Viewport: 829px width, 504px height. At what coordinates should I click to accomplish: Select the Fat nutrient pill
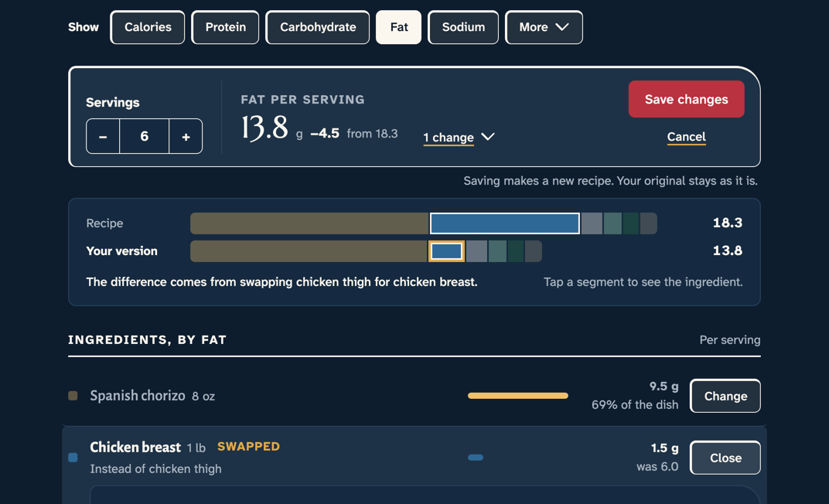pyautogui.click(x=398, y=27)
